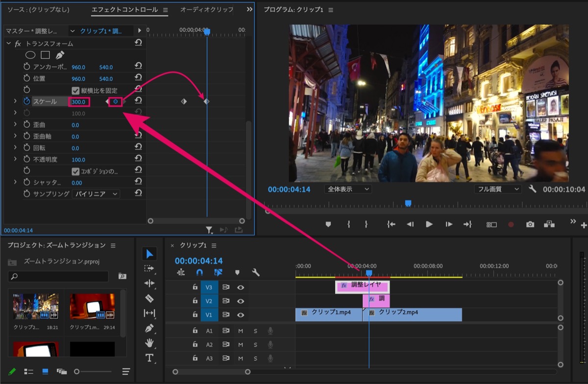The width and height of the screenshot is (588, 384).
Task: Toggle timeline snapping magnet icon
Action: 199,273
